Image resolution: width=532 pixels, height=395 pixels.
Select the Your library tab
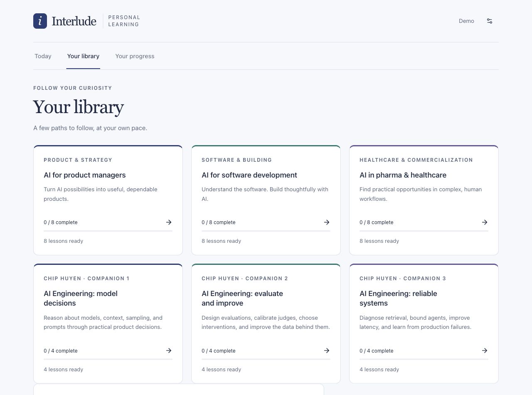[83, 56]
